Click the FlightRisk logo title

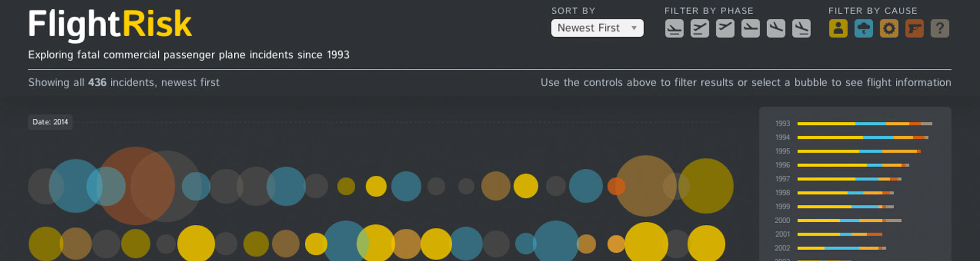(110, 24)
